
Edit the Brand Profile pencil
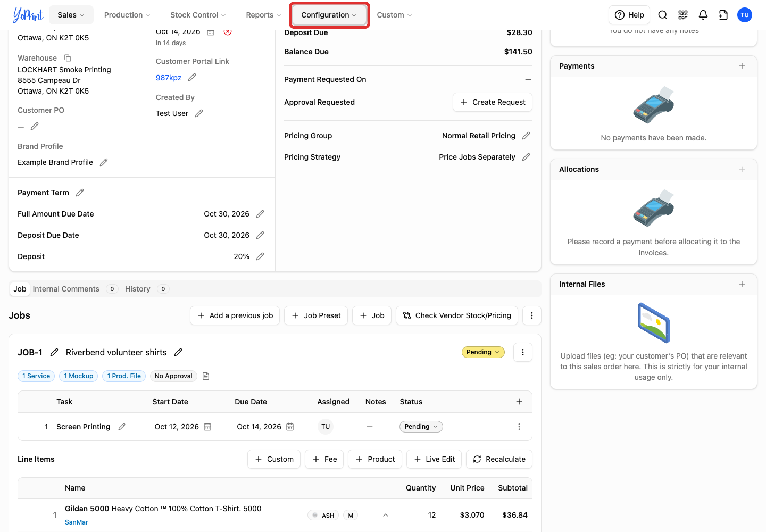point(104,162)
